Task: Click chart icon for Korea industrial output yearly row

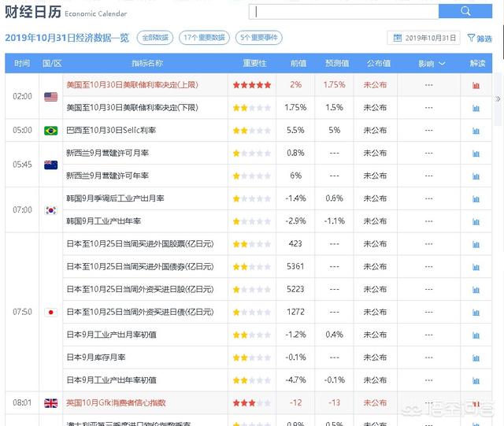Action: coord(476,222)
